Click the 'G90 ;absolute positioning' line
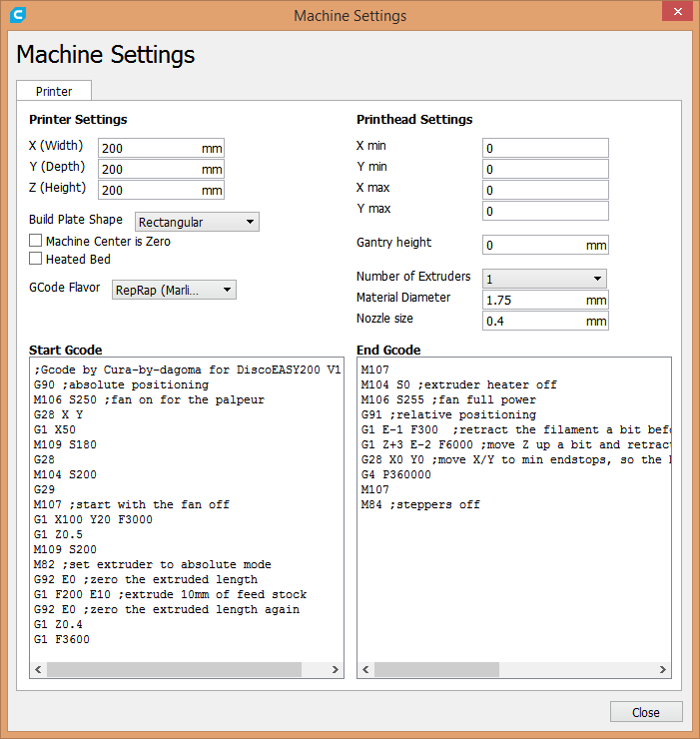The width and height of the screenshot is (700, 739). [x=121, y=385]
